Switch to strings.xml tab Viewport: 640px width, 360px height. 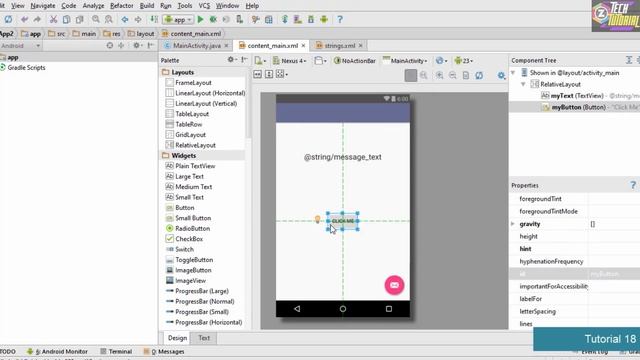(339, 46)
